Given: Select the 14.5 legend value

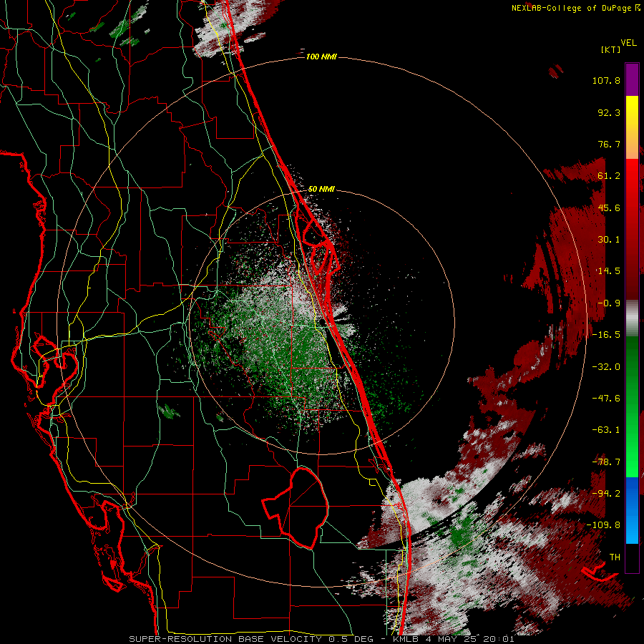Looking at the screenshot, I should 609,271.
